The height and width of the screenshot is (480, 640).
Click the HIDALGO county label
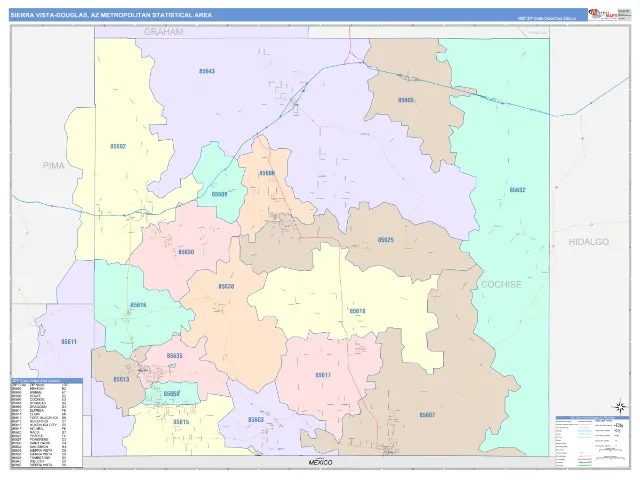(589, 242)
